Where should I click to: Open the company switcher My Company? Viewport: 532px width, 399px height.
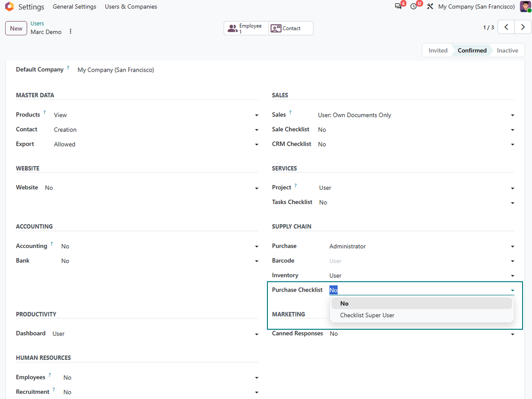click(476, 7)
